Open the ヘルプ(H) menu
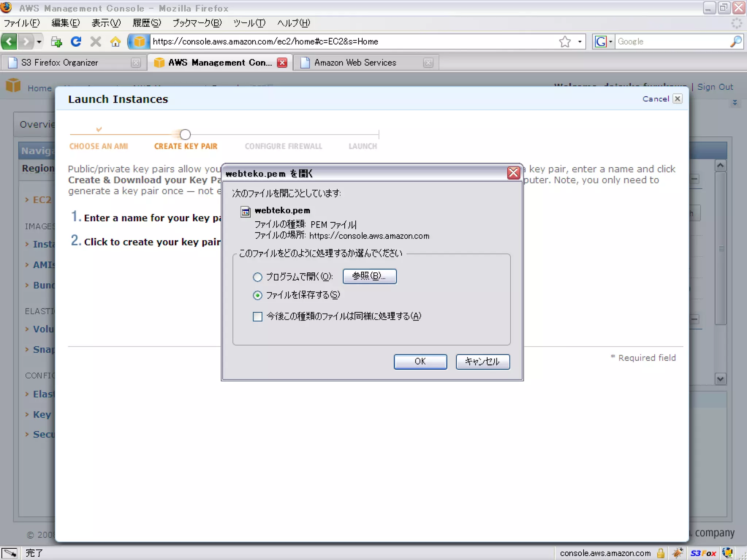 tap(294, 23)
